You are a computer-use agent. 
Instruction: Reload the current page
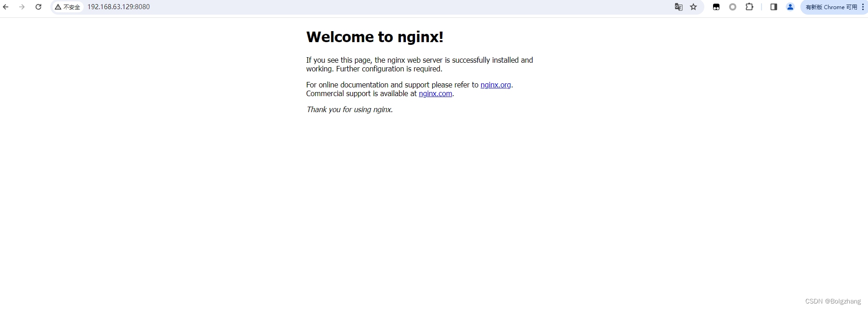coord(38,7)
